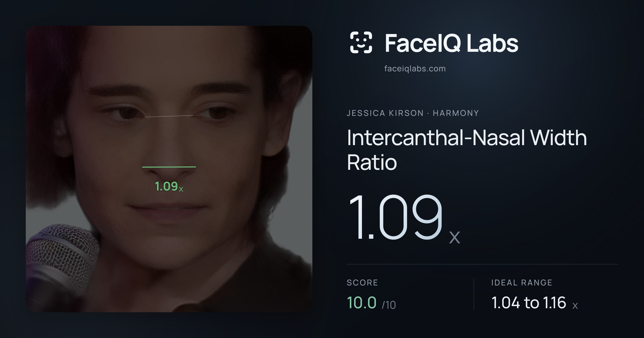Image resolution: width=644 pixels, height=338 pixels.
Task: Select the 10.0 /10 score value
Action: point(371,303)
